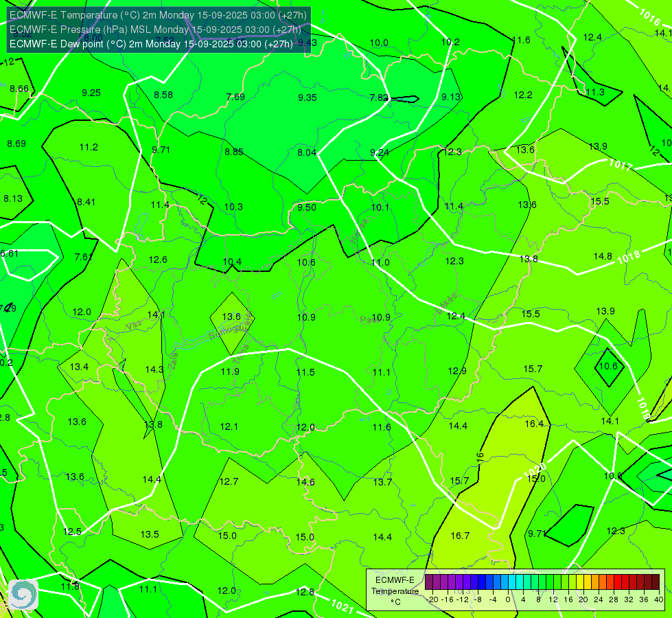Click the temperature value 9.13

451,98
